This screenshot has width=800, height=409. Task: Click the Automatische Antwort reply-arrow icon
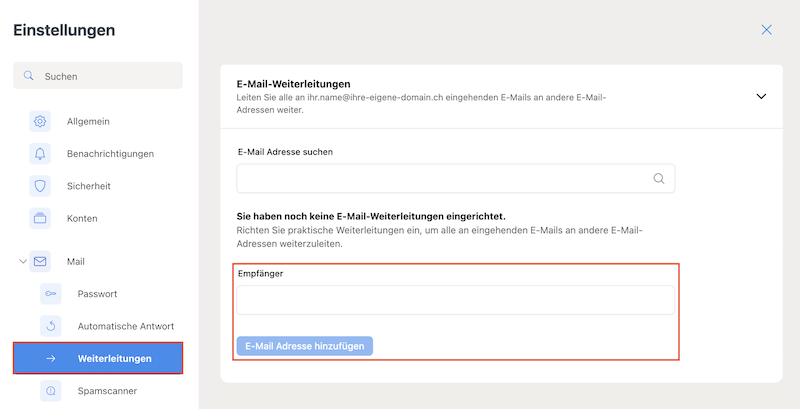tap(51, 326)
